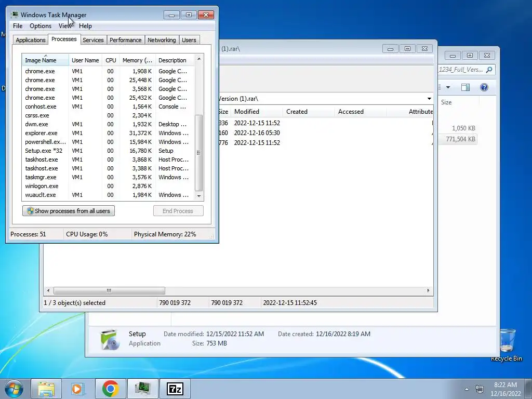532x399 pixels.
Task: Click the network tray icon
Action: coord(480,389)
